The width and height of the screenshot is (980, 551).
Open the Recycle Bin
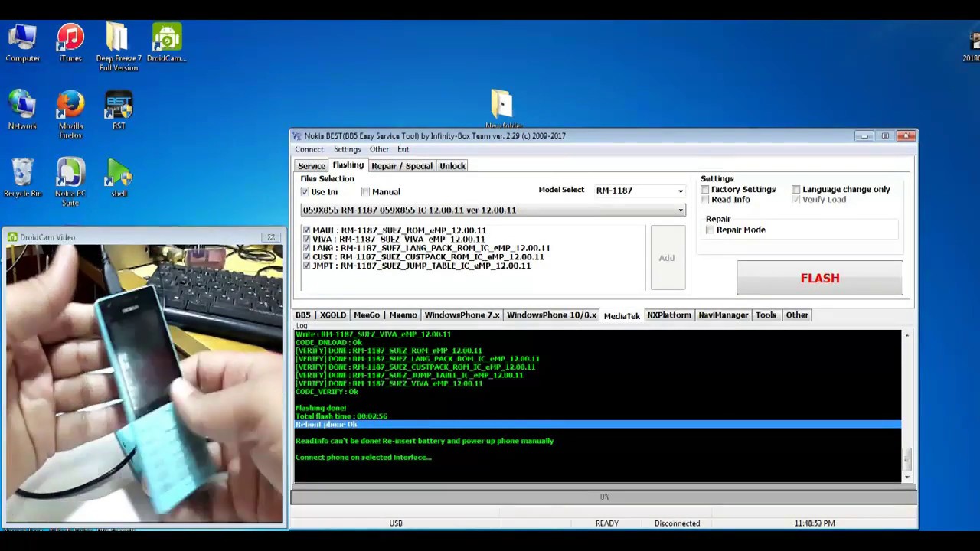(x=22, y=178)
